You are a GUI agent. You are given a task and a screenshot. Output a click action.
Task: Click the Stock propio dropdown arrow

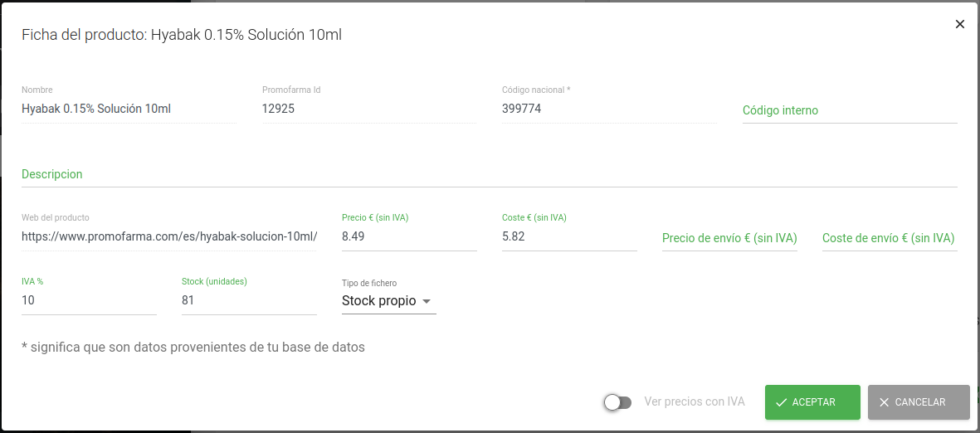tap(426, 301)
